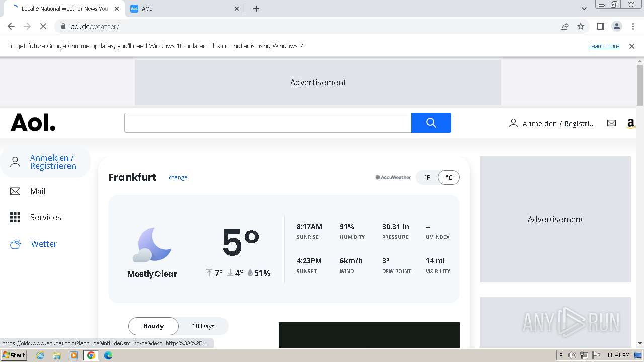Click the taskbar clock 11:41 PM

pyautogui.click(x=618, y=355)
